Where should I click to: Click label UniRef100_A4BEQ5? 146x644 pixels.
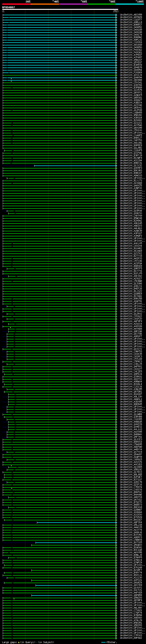[131, 422]
